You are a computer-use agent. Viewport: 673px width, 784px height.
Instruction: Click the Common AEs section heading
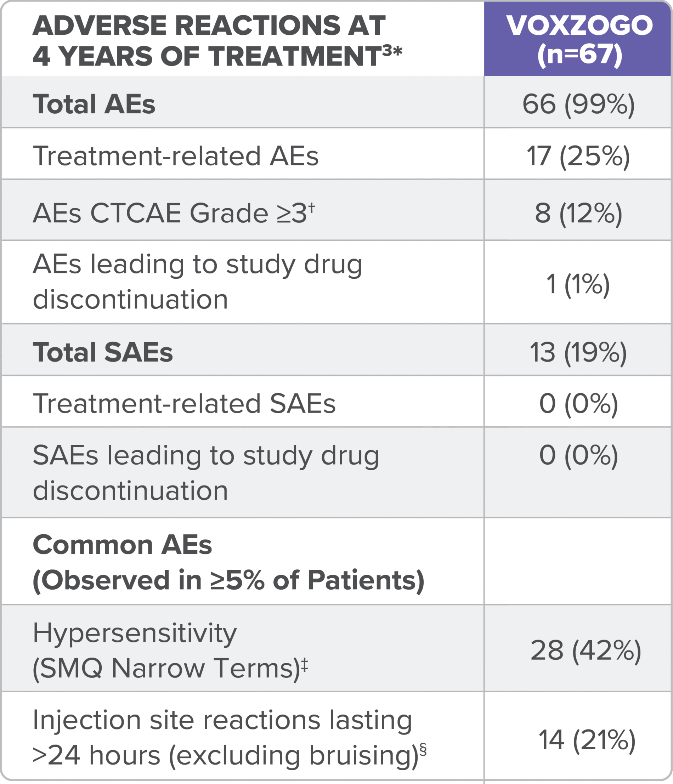point(228,562)
